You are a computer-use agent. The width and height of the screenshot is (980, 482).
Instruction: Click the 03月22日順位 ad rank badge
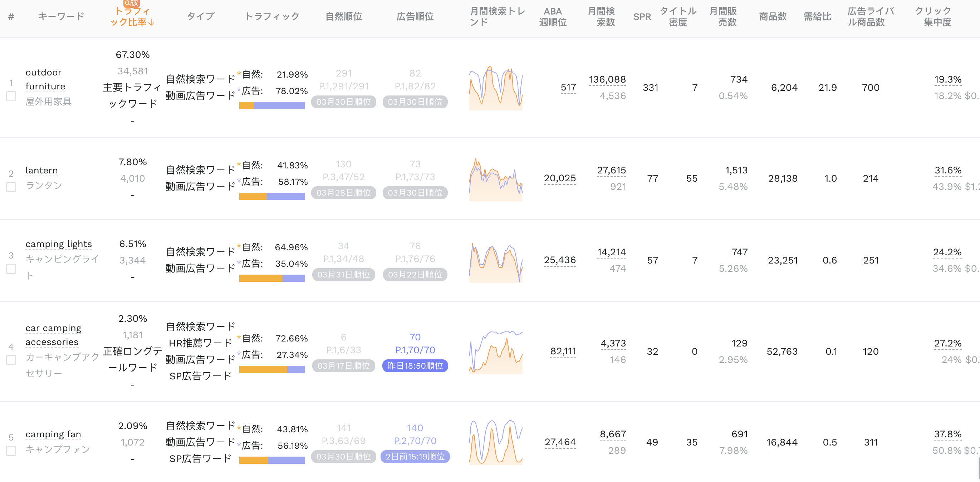415,275
